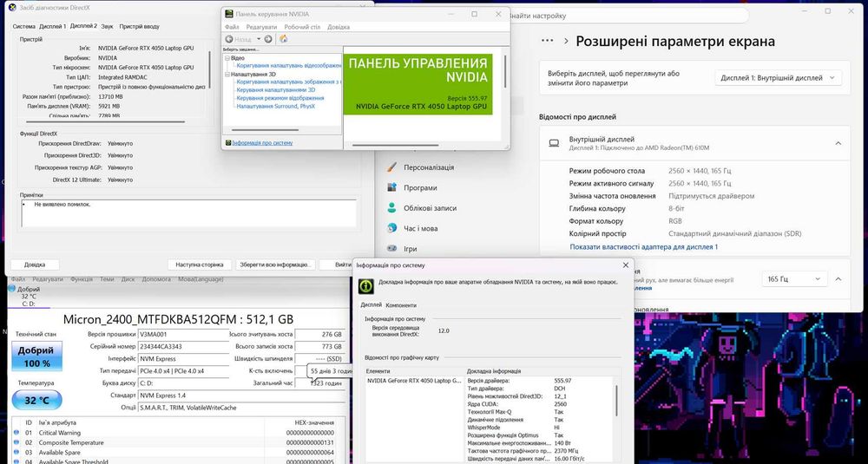
Task: Click the 32 °C temperature indicator
Action: pos(37,400)
